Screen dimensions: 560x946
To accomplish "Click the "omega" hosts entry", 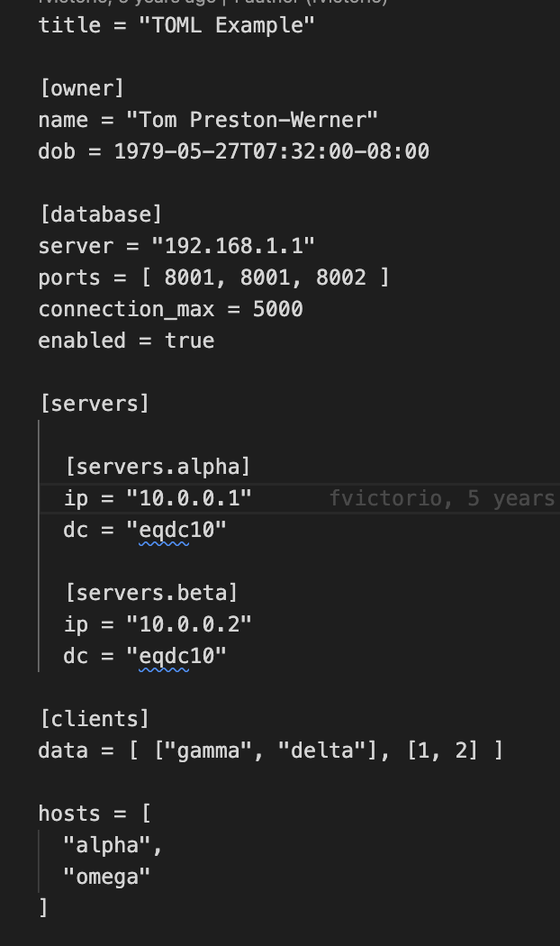I will coord(107,877).
